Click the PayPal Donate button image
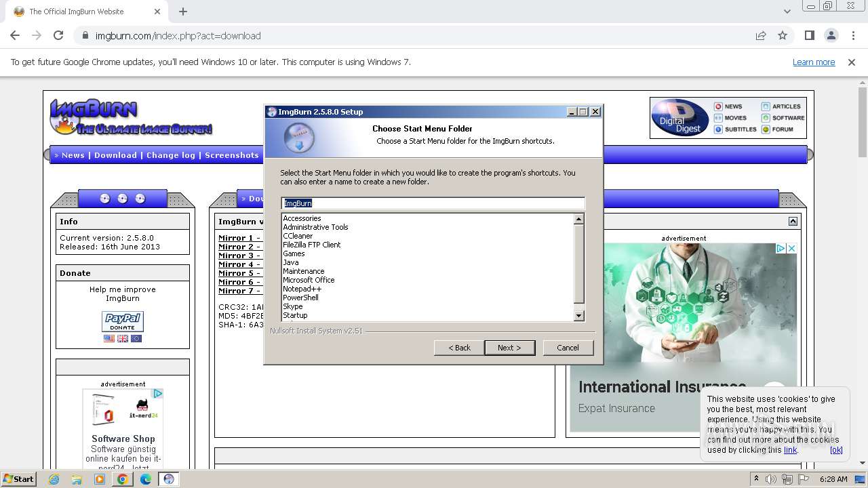This screenshot has height=488, width=868. click(x=123, y=321)
